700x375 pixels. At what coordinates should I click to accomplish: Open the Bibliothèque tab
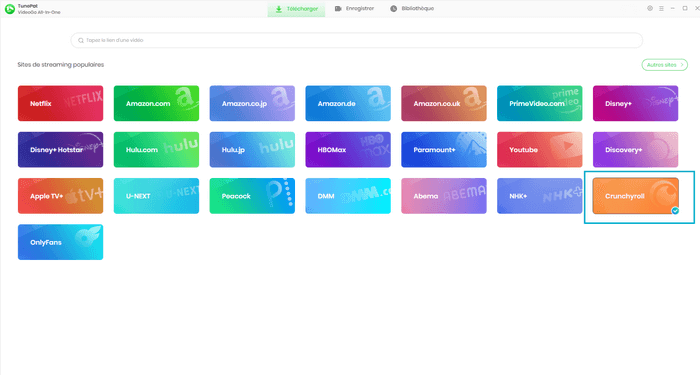(412, 8)
